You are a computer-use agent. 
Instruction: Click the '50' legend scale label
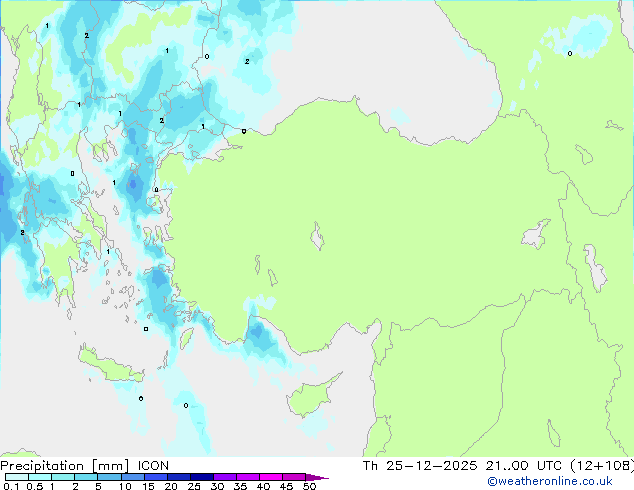[x=310, y=486]
